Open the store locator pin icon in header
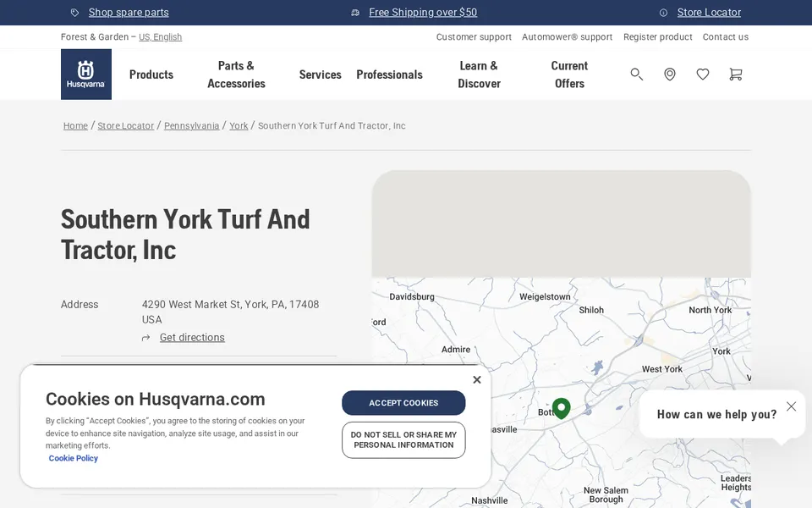This screenshot has height=508, width=812. (x=670, y=75)
